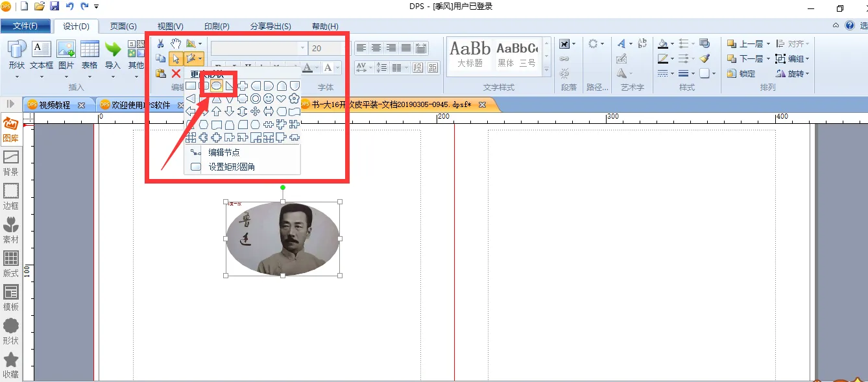The height and width of the screenshot is (382, 868).
Task: Click 编辑节点 in the shape menu
Action: pyautogui.click(x=224, y=152)
